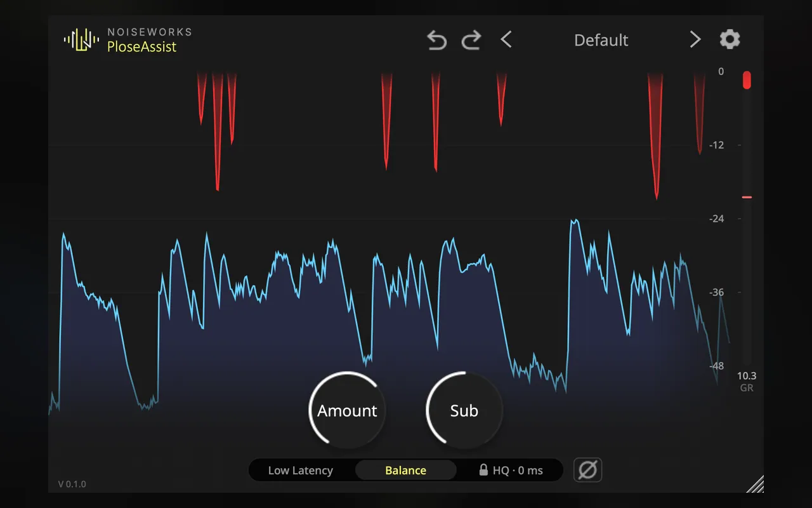
Task: Click the 10.3 GR readout
Action: [x=747, y=382]
